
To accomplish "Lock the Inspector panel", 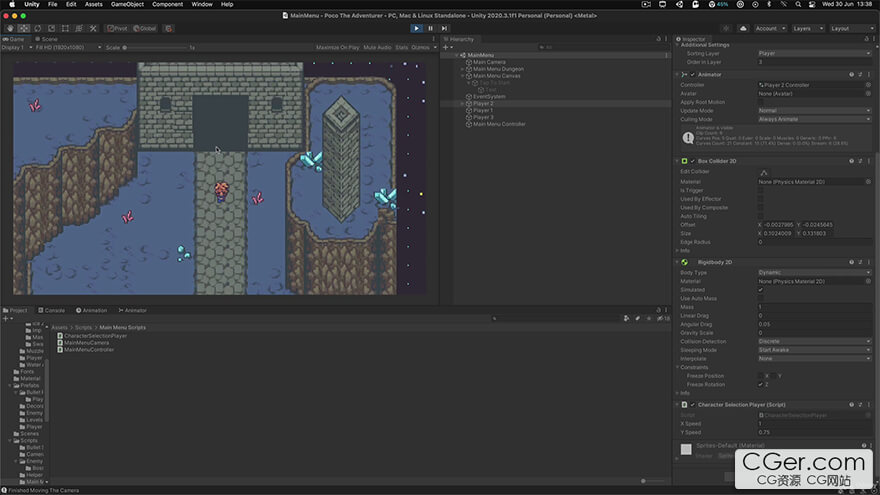I will click(x=867, y=39).
